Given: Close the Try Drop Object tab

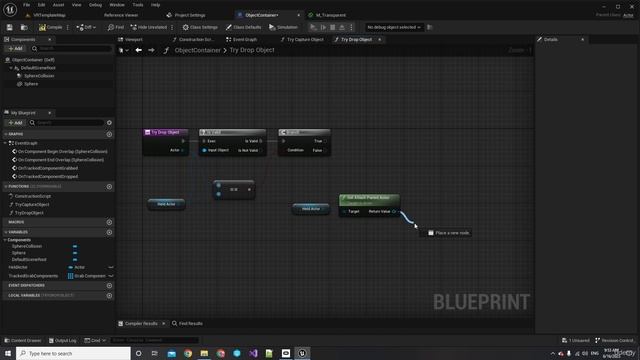Looking at the screenshot, I should coord(380,40).
